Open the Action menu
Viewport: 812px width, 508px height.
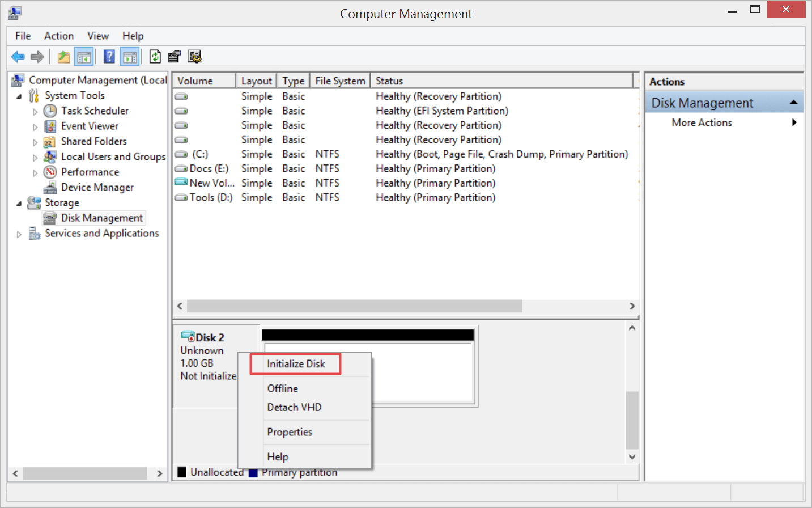coord(59,36)
